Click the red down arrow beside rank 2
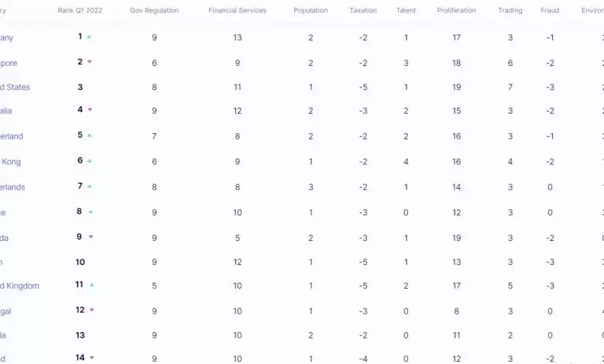The image size is (604, 364). (x=90, y=62)
